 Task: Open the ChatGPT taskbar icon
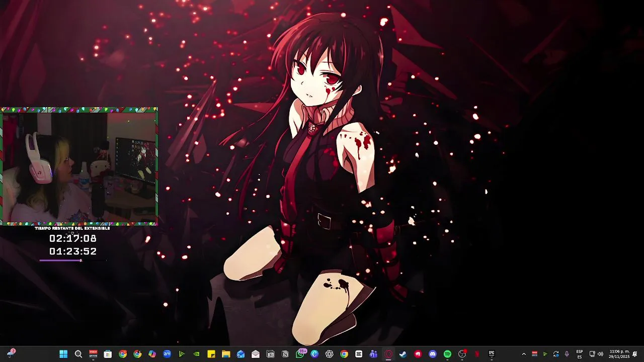[329, 354]
